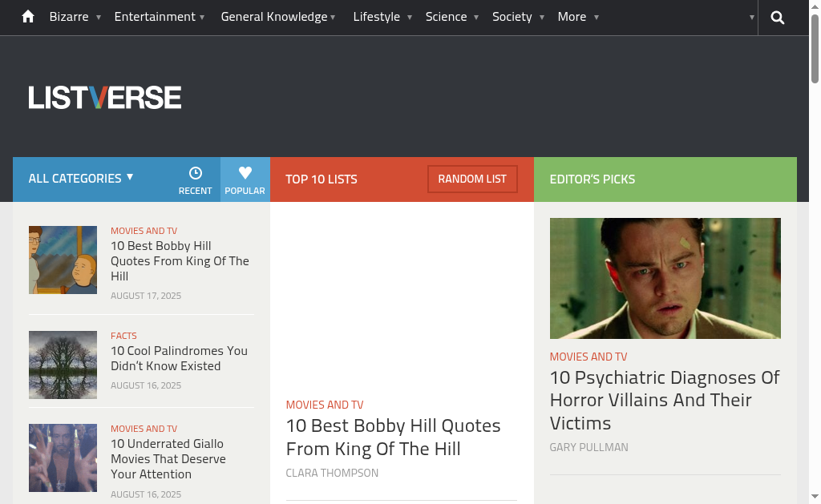Viewport: 821px width, 504px height.
Task: Go to the home page icon
Action: click(x=28, y=17)
